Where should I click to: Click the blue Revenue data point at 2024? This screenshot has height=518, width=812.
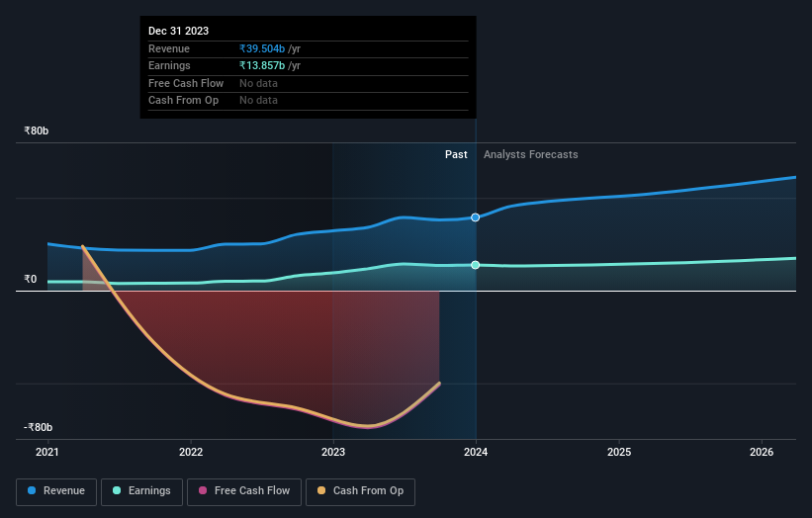tap(475, 217)
